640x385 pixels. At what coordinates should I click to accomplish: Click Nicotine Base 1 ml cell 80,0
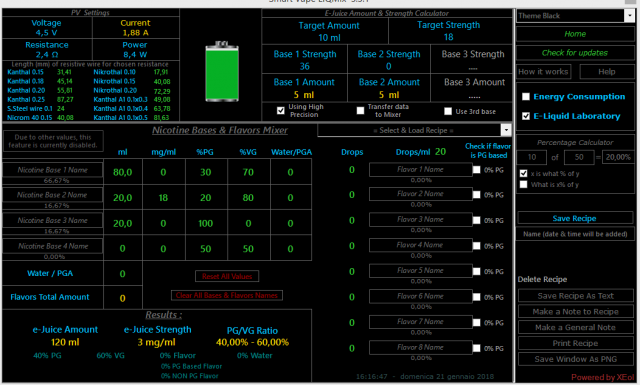pyautogui.click(x=122, y=172)
